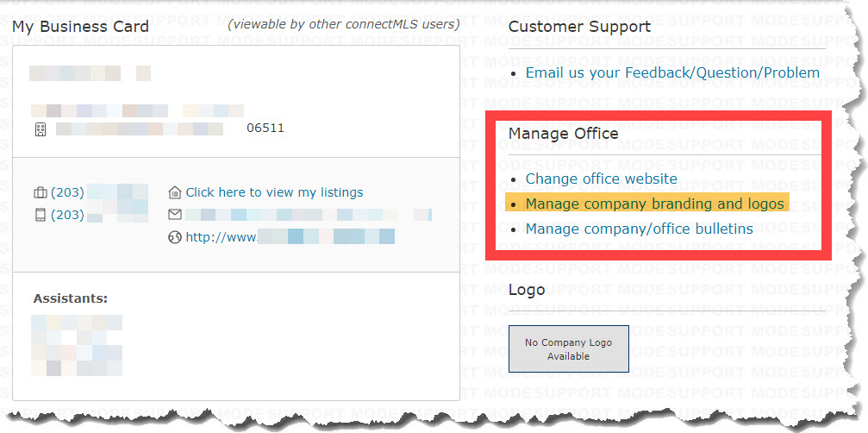Select Change office website link
The image size is (868, 433).
pos(601,179)
